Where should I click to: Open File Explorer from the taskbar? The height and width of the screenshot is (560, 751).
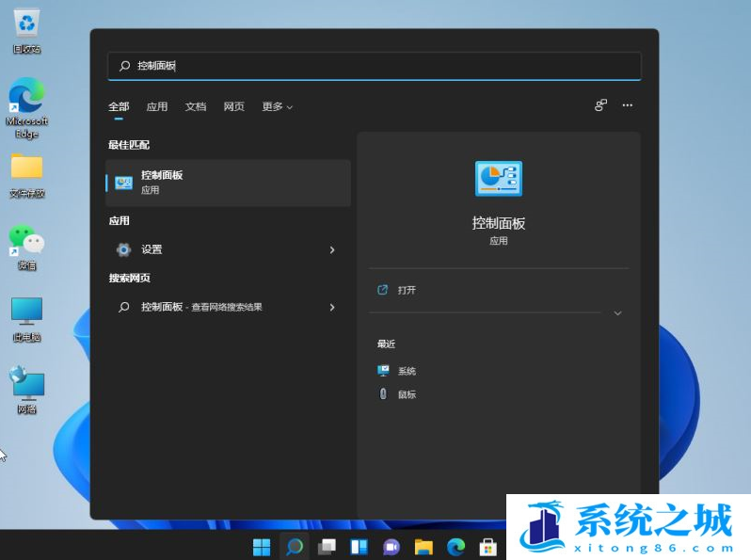[423, 547]
